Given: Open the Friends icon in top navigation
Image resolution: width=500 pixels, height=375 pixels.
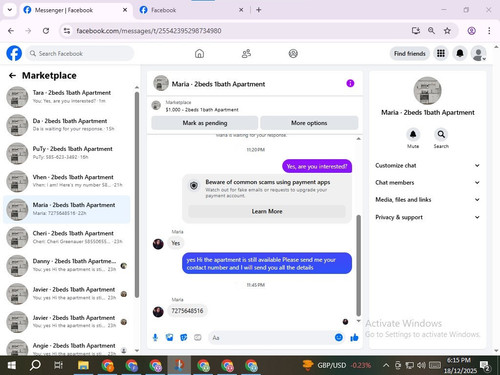Looking at the screenshot, I should coord(246,53).
